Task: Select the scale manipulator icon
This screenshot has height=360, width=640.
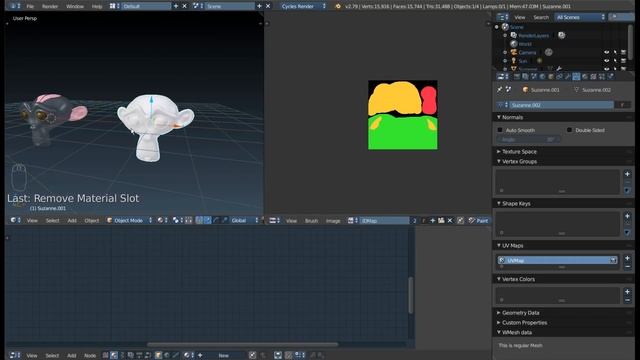Action: (224, 220)
